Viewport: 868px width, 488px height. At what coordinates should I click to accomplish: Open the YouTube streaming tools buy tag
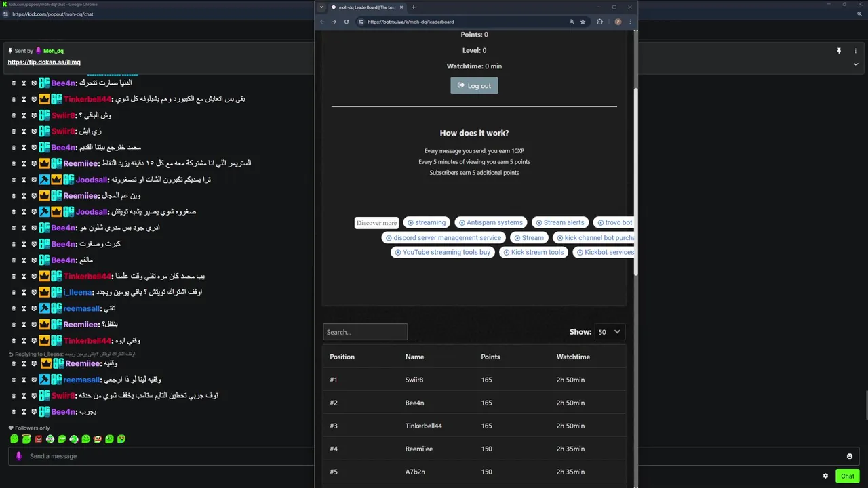click(x=443, y=252)
